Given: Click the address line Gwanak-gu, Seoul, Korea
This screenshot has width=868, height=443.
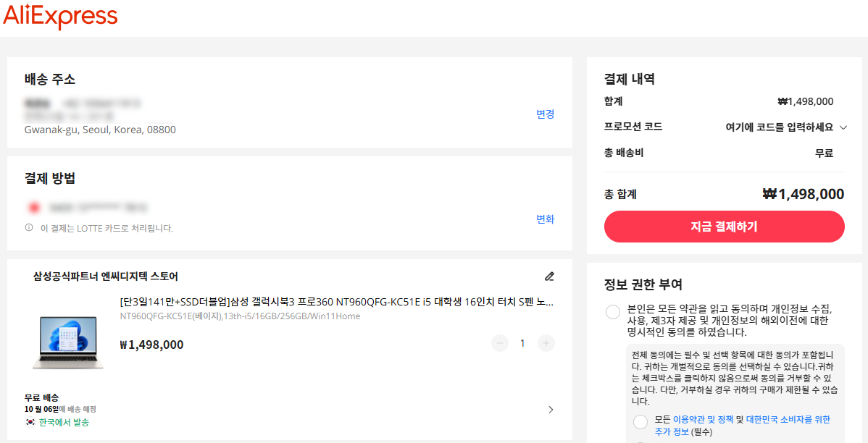Looking at the screenshot, I should tap(100, 130).
